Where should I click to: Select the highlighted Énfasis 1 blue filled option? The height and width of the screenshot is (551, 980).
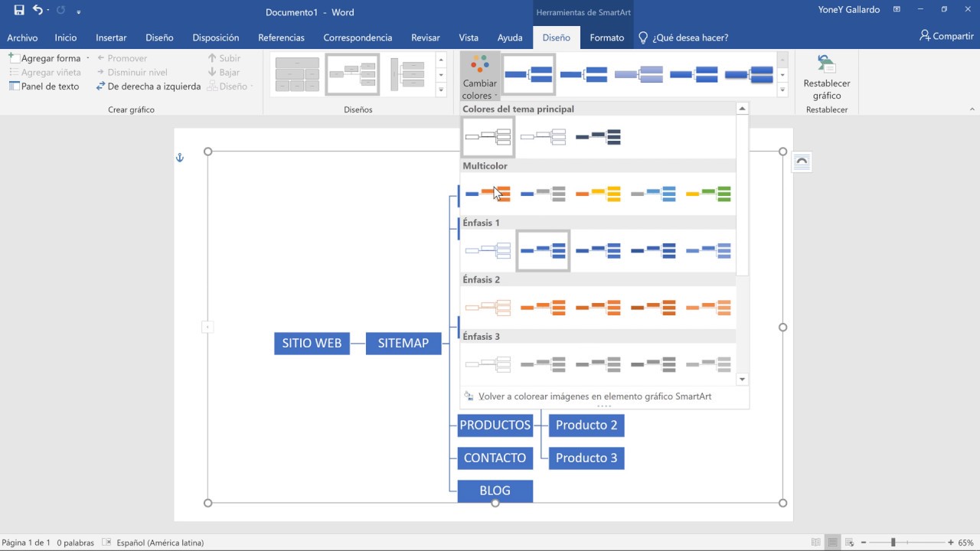coord(543,250)
